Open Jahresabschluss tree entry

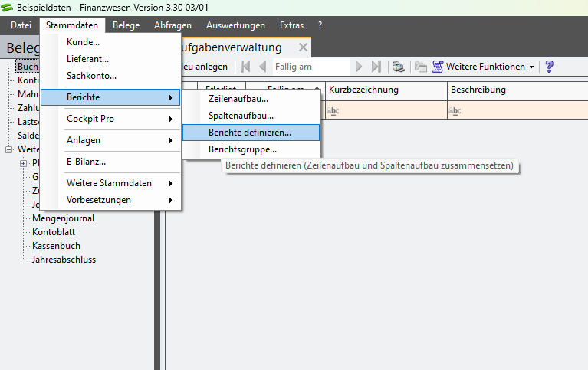64,260
